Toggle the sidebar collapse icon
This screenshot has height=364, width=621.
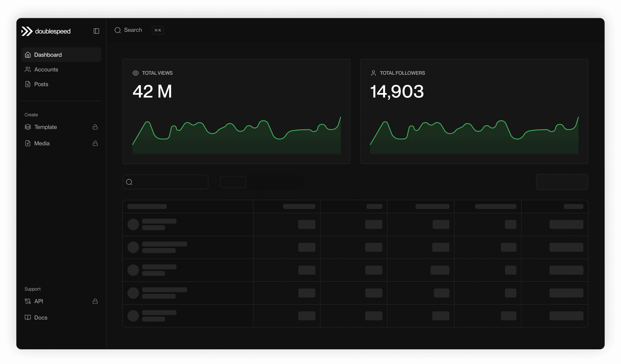96,31
